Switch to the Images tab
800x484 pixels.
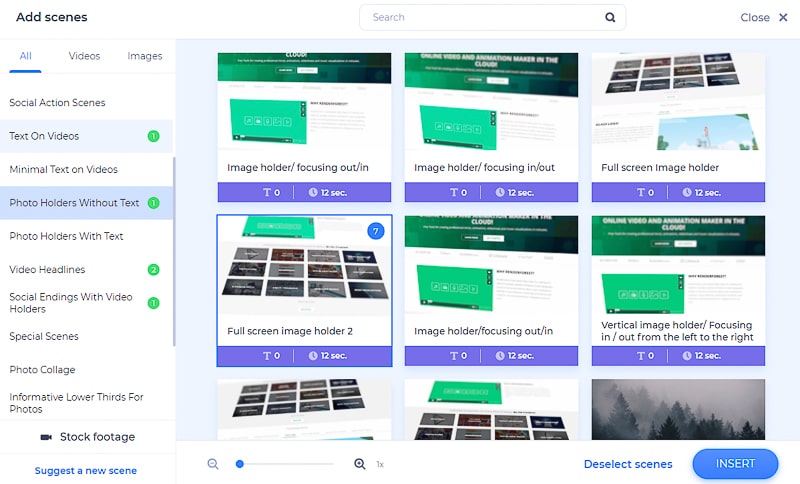pyautogui.click(x=145, y=56)
